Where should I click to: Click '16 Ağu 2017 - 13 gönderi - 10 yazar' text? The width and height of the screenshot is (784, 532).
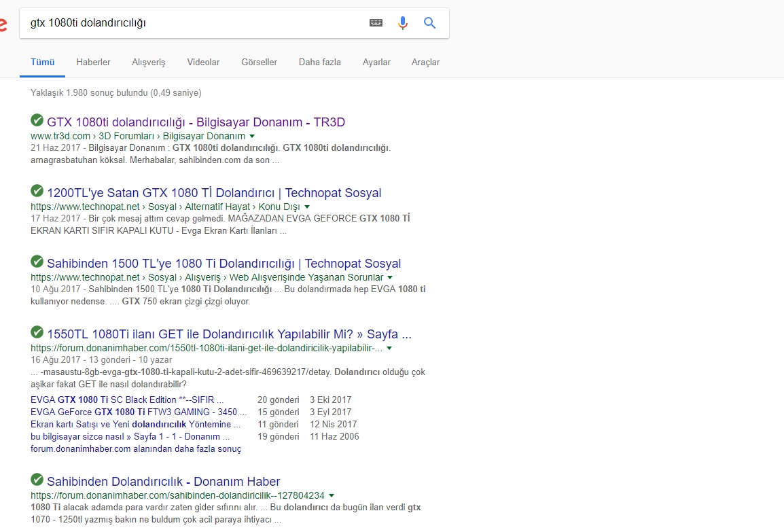point(101,360)
